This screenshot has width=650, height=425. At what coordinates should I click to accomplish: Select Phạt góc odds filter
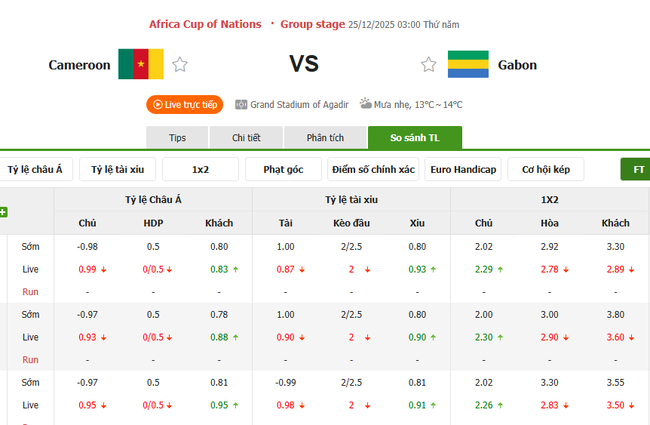[283, 170]
